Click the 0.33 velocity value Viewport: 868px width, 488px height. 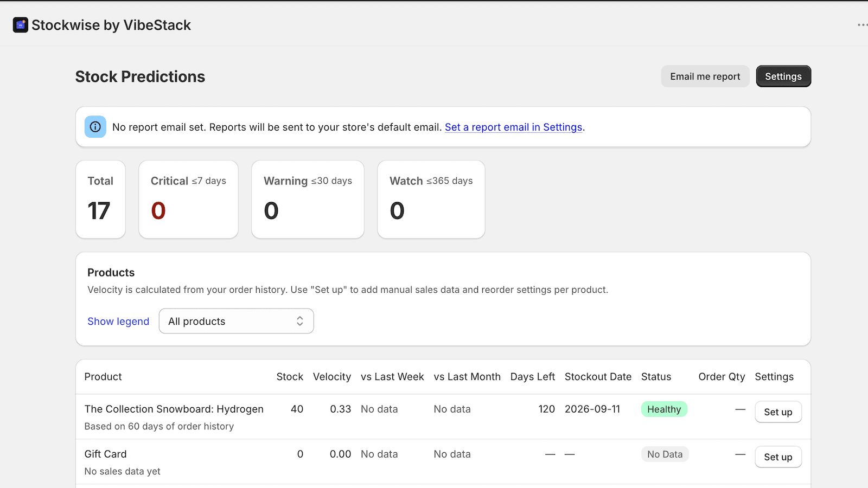tap(341, 409)
